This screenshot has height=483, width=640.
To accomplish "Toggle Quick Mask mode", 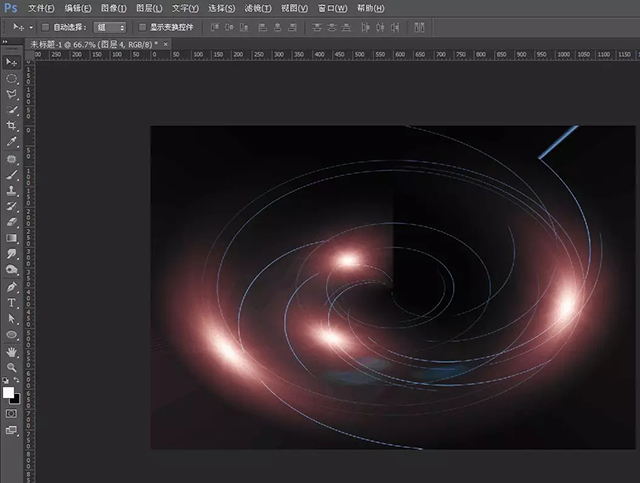I will (12, 412).
